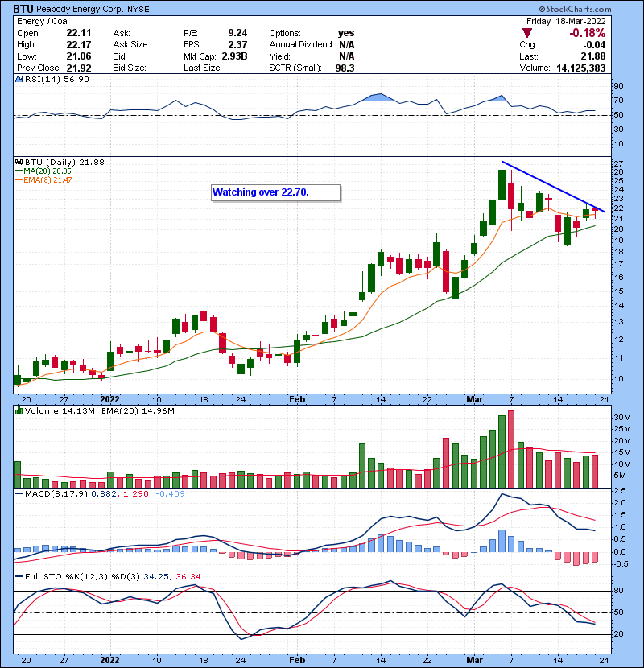This screenshot has width=644, height=668.
Task: Click the MA(20) 20.35 legend entry
Action: click(43, 171)
